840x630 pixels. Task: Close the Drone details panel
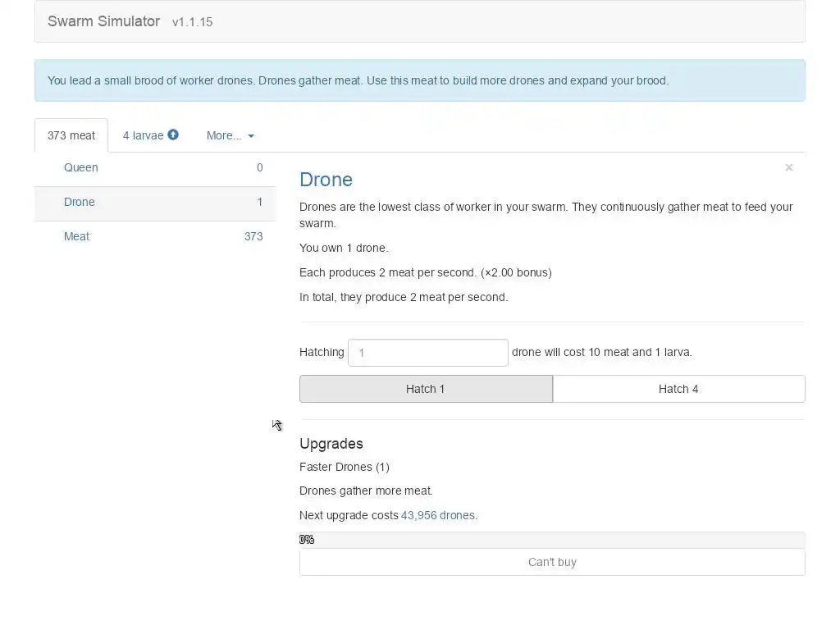[788, 167]
